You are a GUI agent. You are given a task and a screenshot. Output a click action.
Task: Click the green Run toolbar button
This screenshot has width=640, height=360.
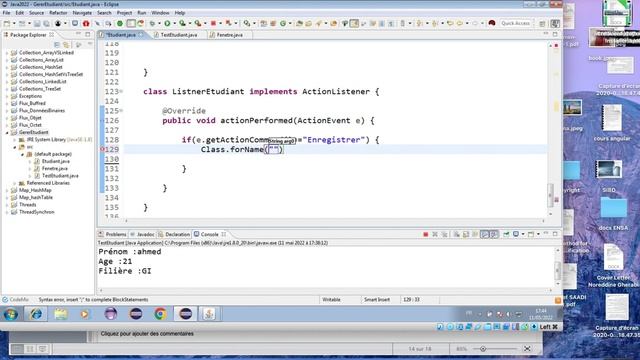click(x=167, y=24)
